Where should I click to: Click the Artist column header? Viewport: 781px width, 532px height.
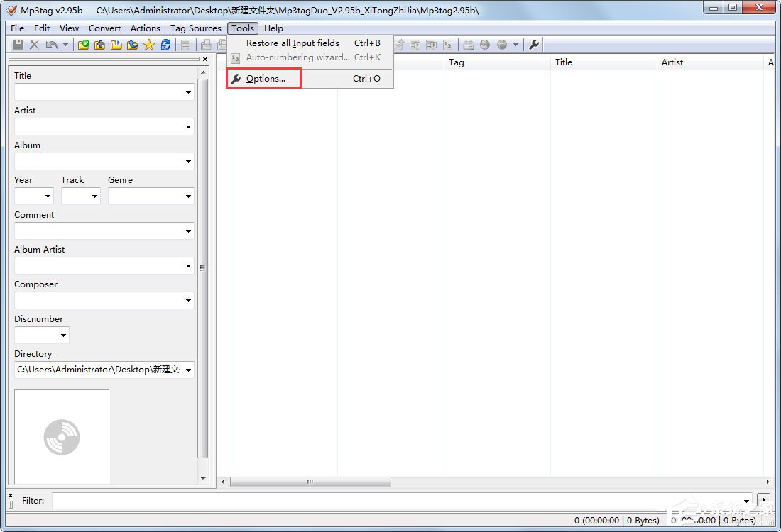click(710, 62)
